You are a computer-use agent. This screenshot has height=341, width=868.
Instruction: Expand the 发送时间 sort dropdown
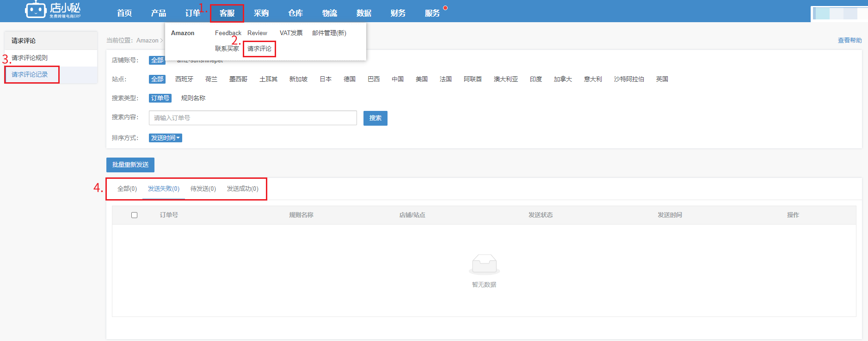point(166,138)
